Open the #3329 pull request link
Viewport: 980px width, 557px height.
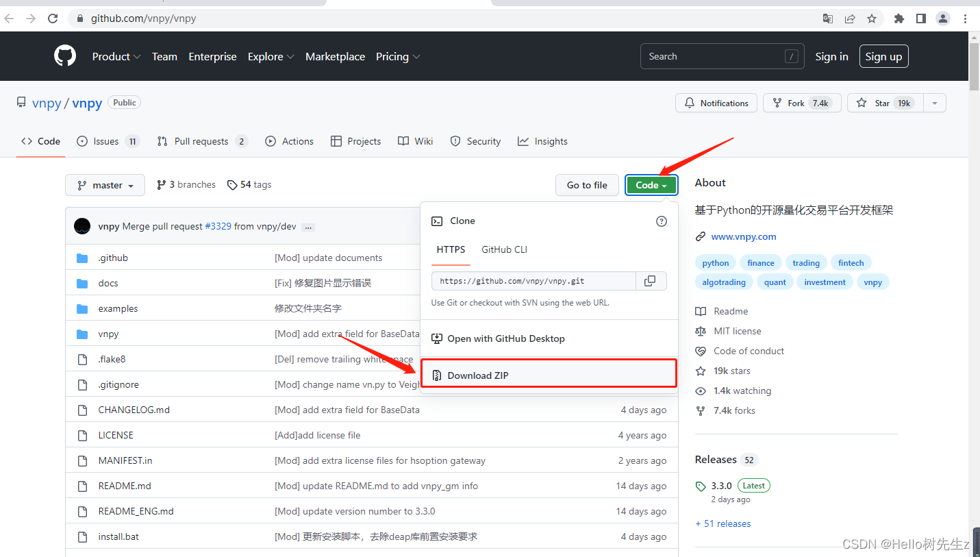pyautogui.click(x=218, y=227)
